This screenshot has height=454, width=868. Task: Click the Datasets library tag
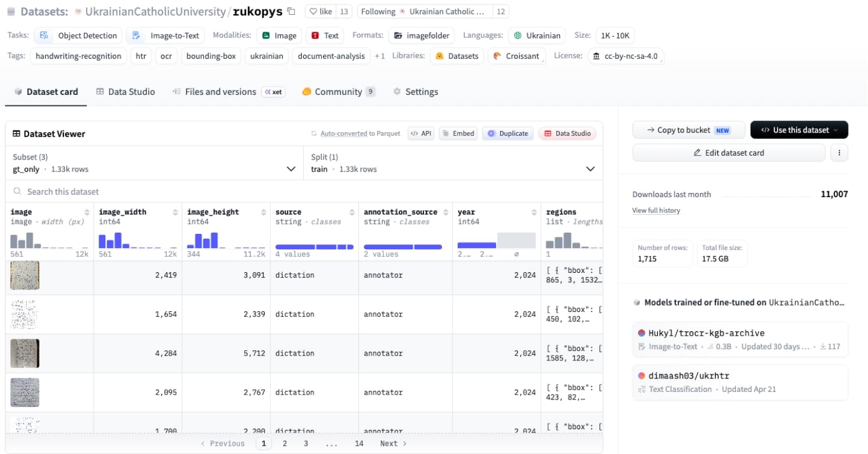click(457, 56)
